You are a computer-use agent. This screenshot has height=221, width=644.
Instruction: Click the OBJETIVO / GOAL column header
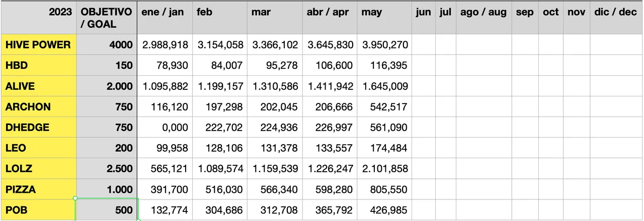(106, 18)
